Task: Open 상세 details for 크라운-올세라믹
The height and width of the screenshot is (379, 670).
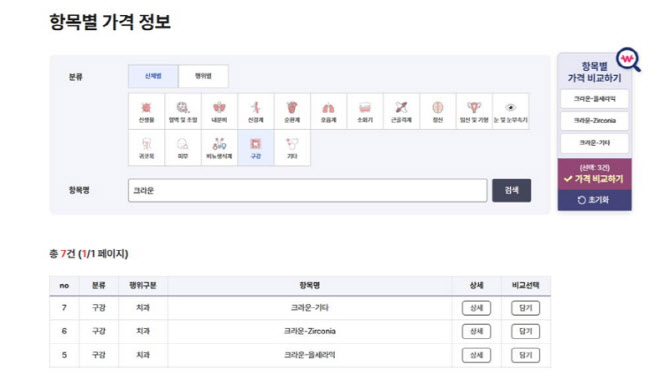Action: [476, 355]
